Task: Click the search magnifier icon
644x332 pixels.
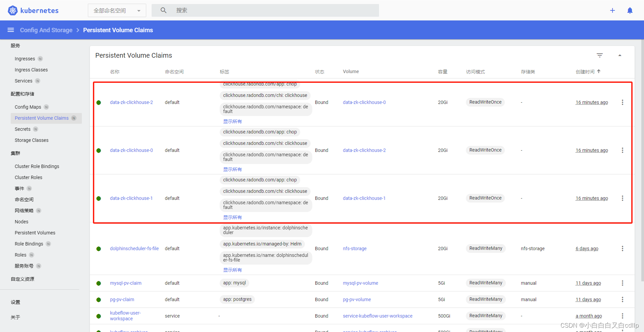Action: point(163,10)
